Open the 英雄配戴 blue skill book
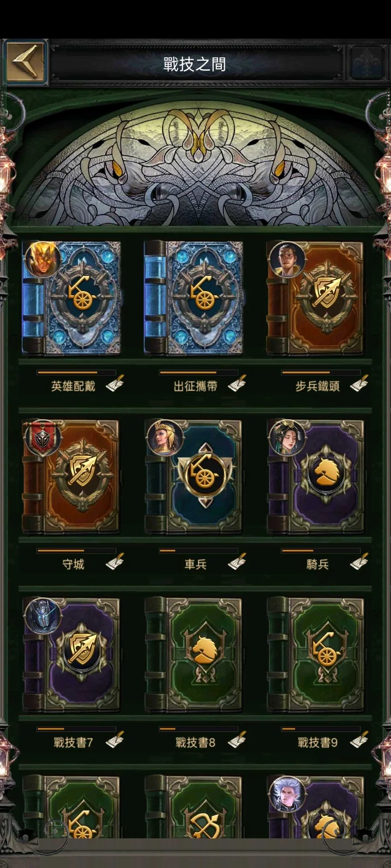This screenshot has width=391, height=868. (72, 298)
